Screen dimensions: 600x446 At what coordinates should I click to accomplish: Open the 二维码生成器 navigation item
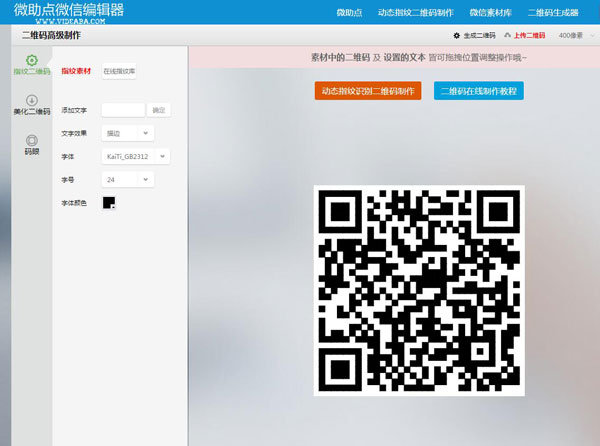point(553,13)
